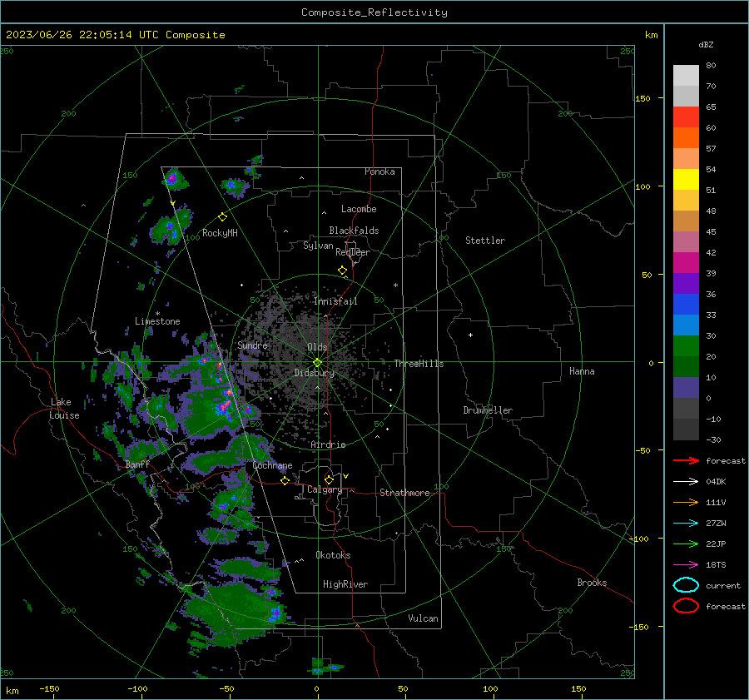Pick the bright yellow 51–54 dBZ swatch
Screen dimensions: 749x700
click(686, 179)
